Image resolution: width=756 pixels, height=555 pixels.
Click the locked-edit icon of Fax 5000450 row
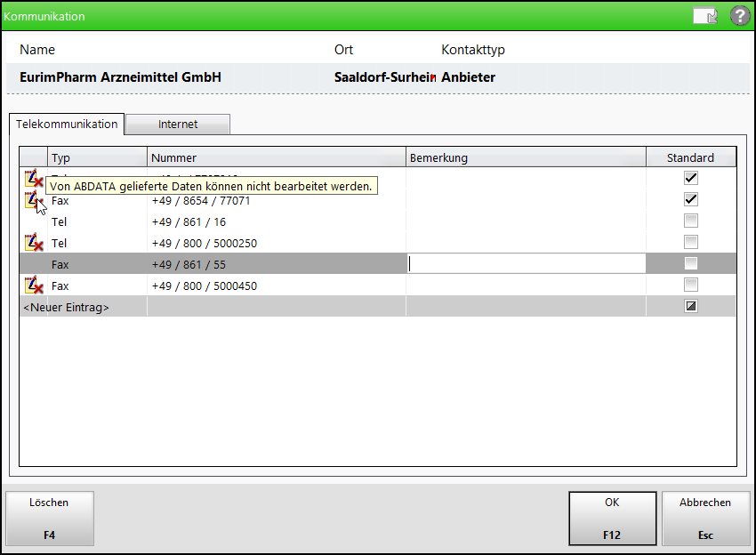pyautogui.click(x=34, y=286)
